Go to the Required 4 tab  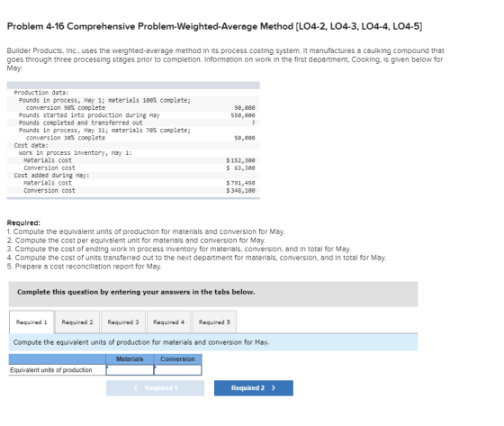pyautogui.click(x=169, y=322)
